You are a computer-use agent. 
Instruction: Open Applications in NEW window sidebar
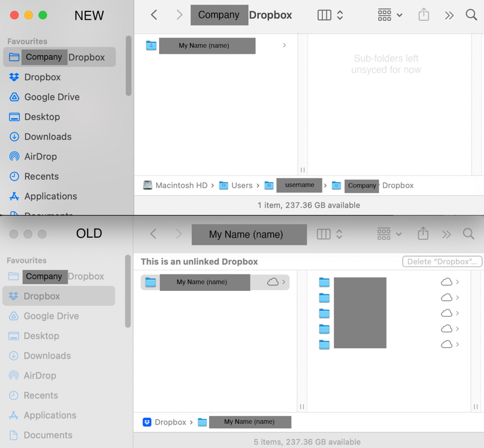(x=51, y=196)
